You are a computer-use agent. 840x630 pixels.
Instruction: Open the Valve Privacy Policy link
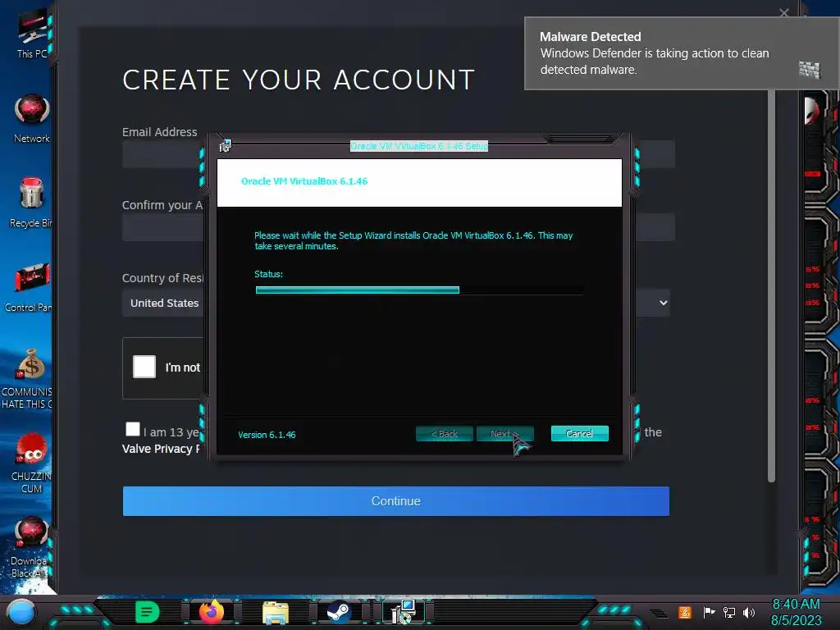click(160, 449)
